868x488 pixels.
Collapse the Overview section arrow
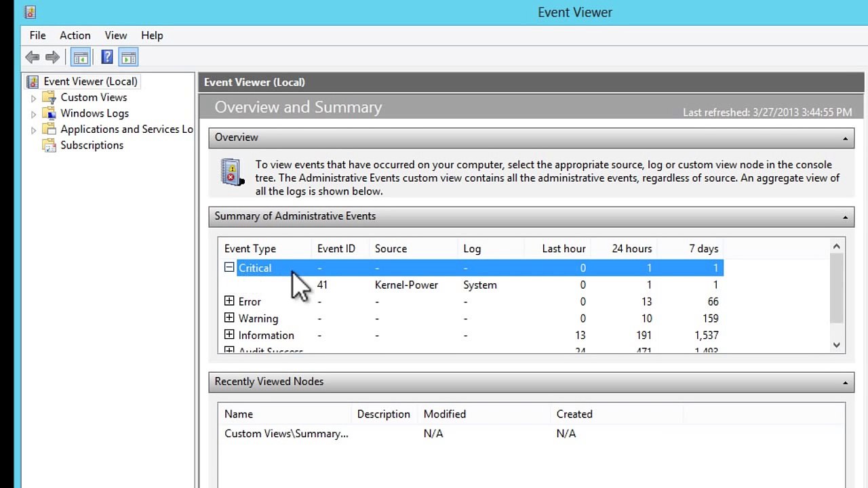[845, 138]
